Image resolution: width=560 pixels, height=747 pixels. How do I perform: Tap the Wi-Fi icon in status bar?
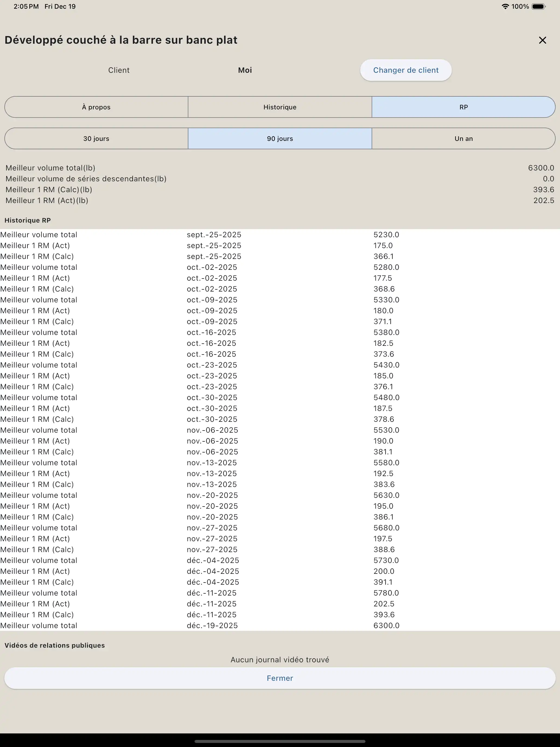(x=505, y=7)
